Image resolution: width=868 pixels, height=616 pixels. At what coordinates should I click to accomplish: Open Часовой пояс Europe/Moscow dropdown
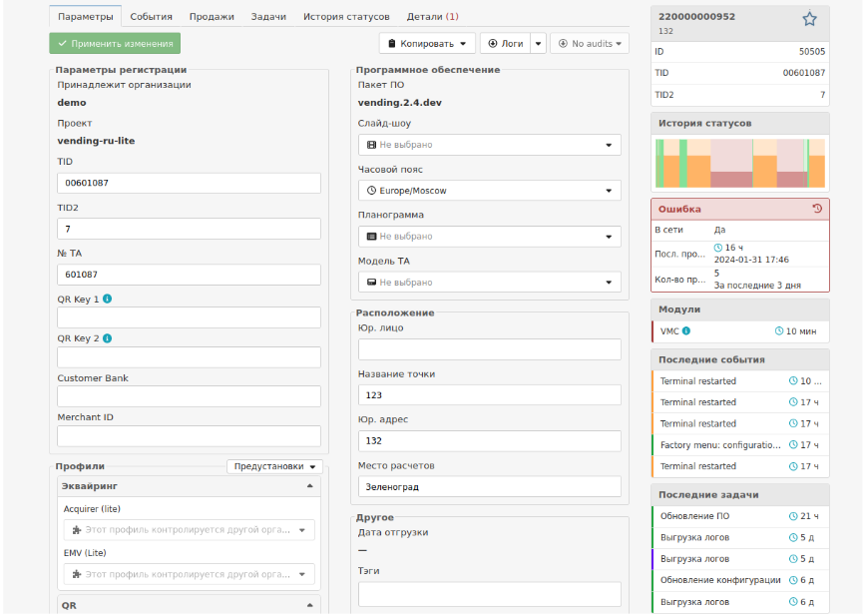click(x=489, y=191)
